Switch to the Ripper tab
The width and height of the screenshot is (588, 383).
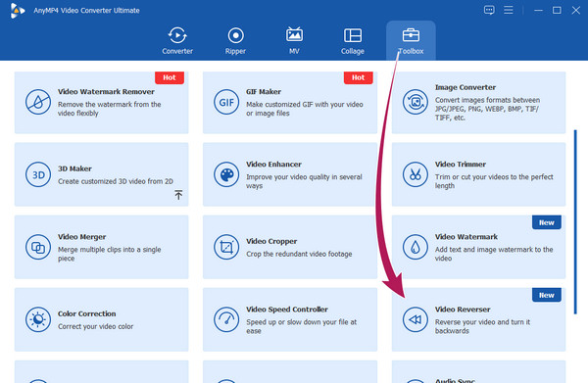tap(235, 41)
